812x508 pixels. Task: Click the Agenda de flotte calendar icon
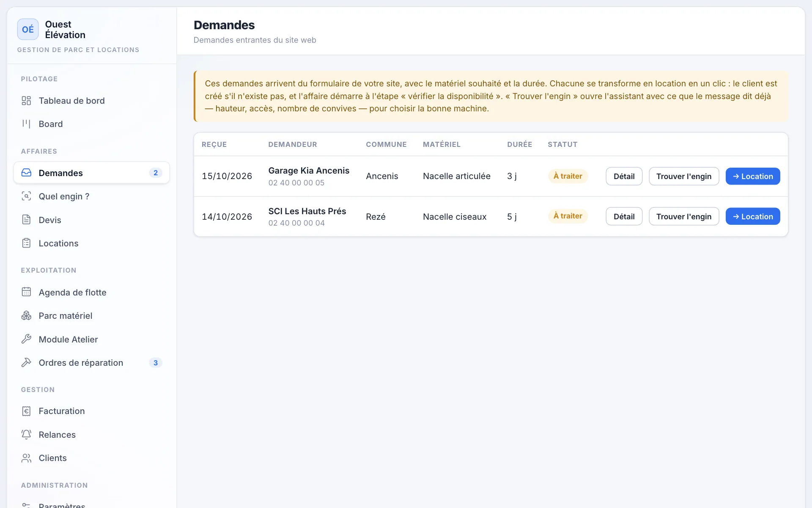26,292
